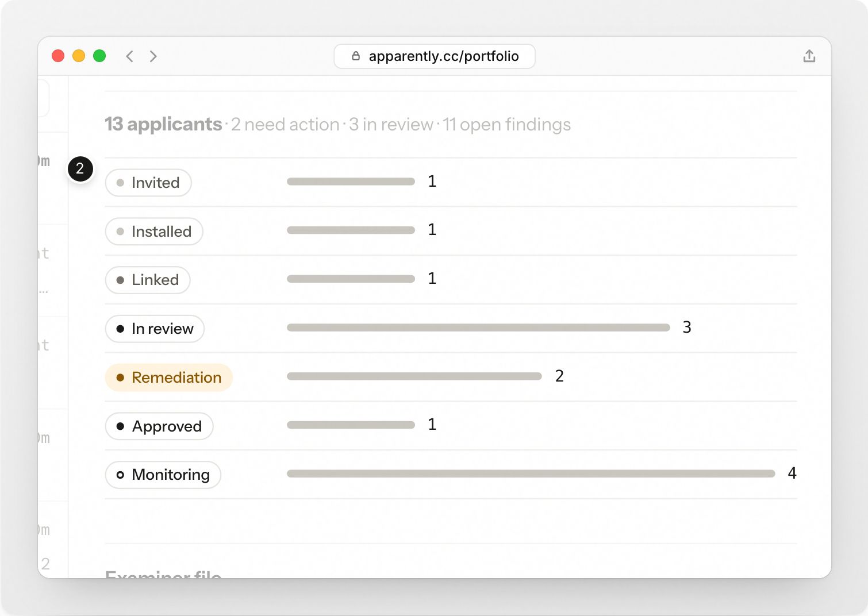Click the "11 open findings" summary text
The height and width of the screenshot is (616, 868).
(x=506, y=125)
